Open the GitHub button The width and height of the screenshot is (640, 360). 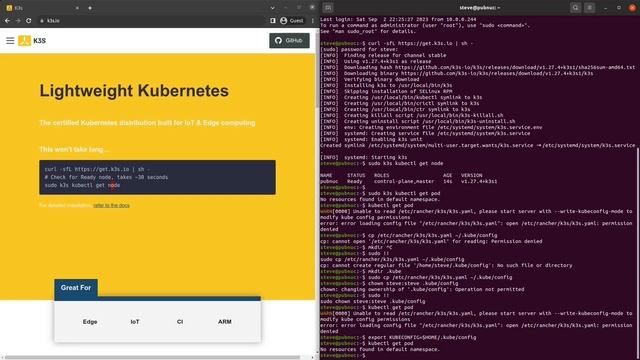click(289, 40)
